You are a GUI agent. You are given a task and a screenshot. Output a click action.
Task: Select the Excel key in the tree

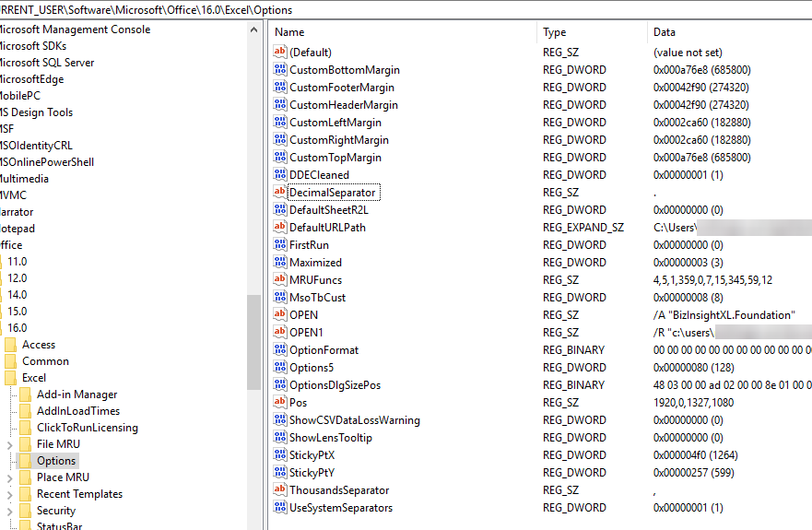pos(34,378)
